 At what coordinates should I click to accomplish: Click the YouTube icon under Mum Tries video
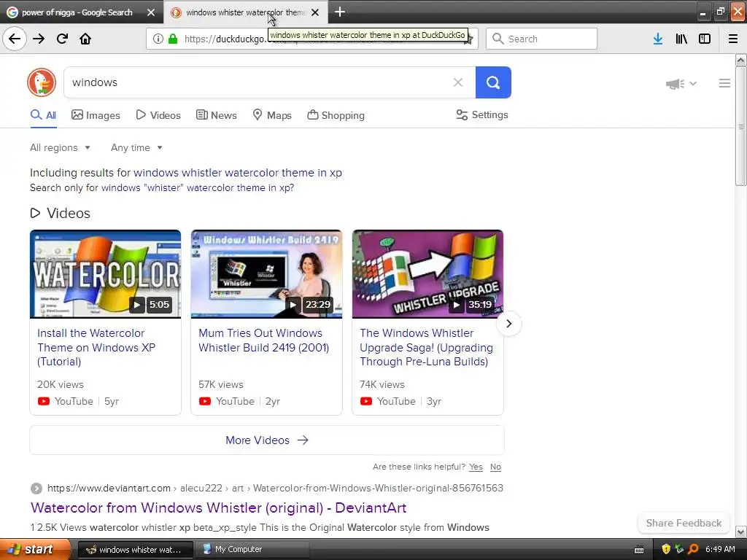point(205,401)
